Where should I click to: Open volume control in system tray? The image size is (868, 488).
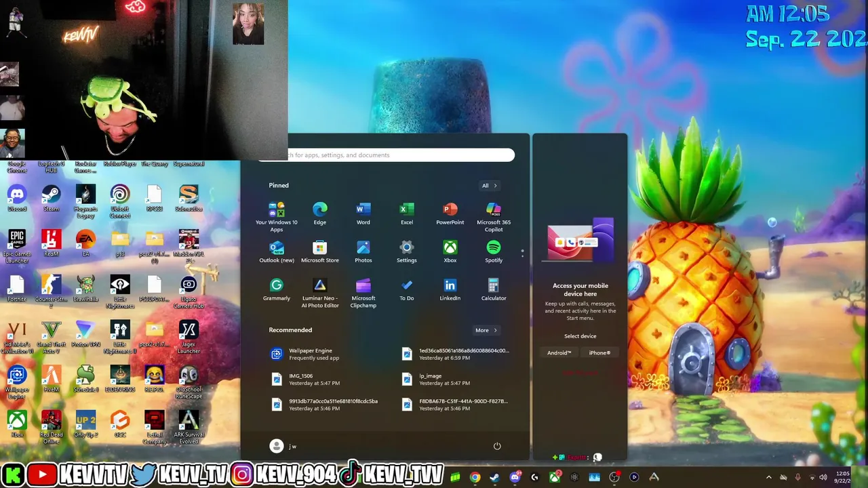click(823, 477)
